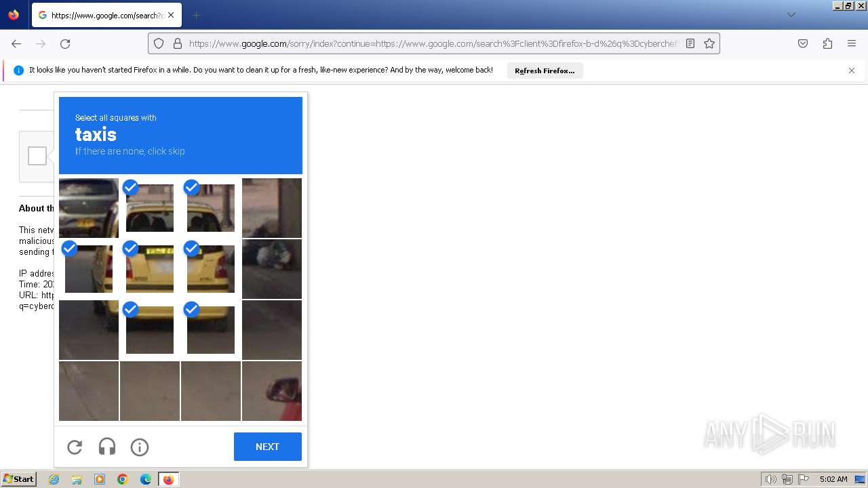Screen dimensions: 868x488
Task: Close the Google search tab
Action: tap(171, 15)
